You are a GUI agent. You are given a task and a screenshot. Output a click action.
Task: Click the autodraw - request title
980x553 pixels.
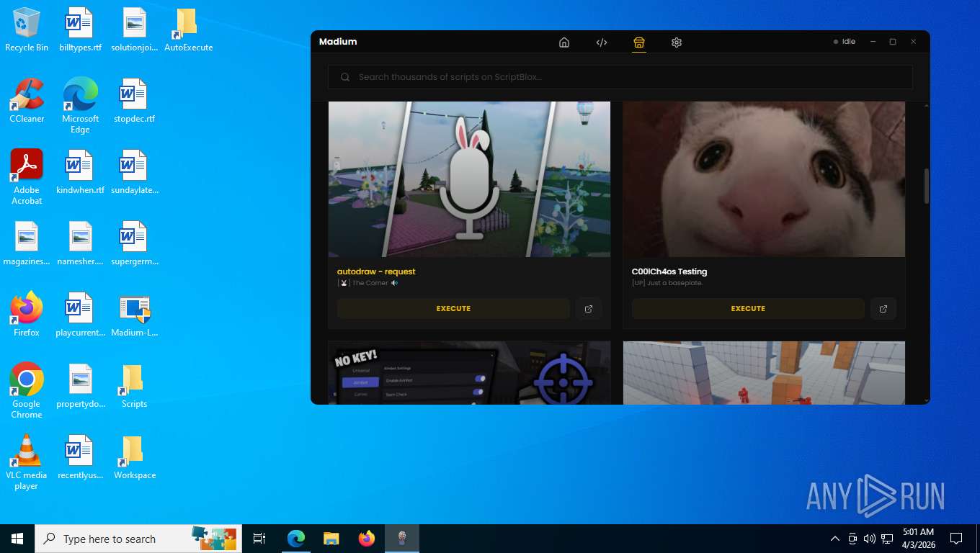point(376,271)
